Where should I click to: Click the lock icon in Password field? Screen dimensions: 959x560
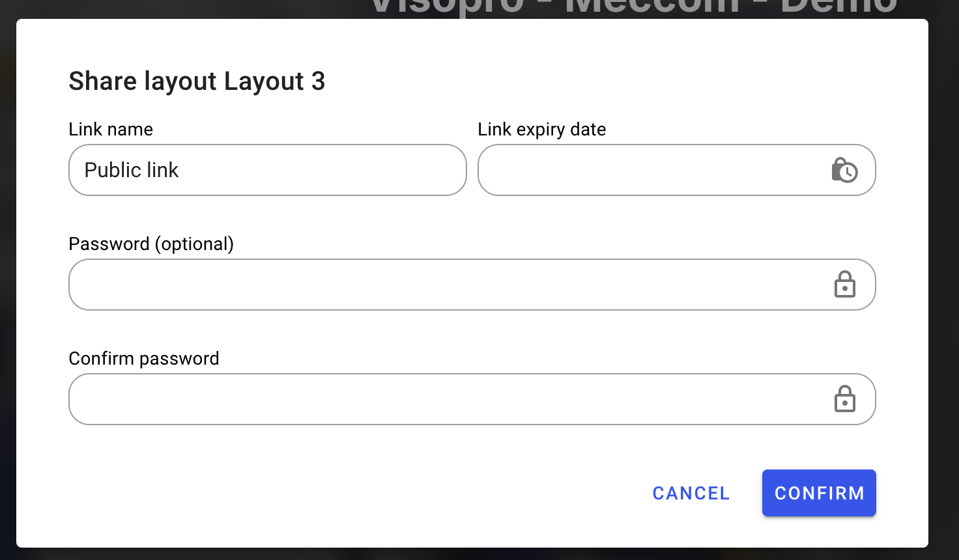[x=844, y=285]
